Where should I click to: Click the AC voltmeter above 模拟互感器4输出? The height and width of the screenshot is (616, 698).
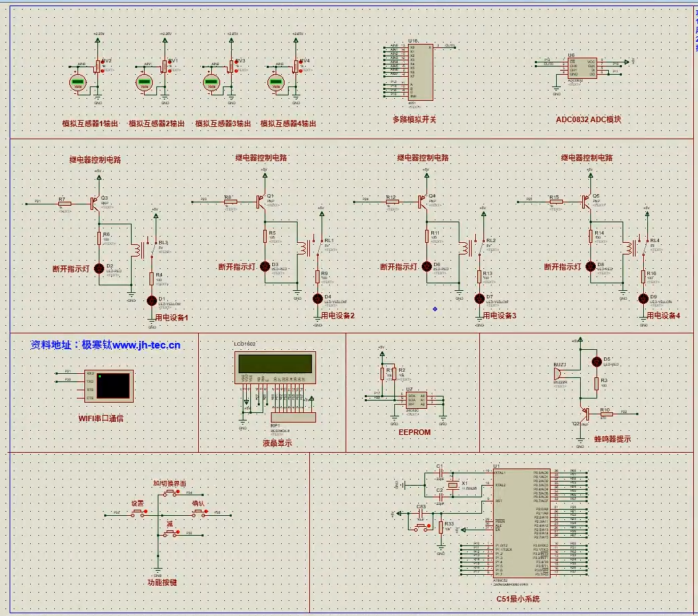(x=276, y=83)
